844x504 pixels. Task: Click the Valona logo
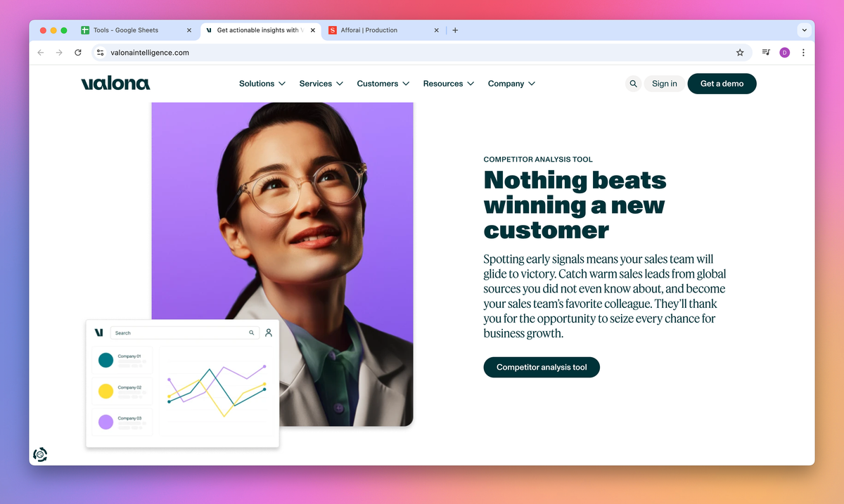(x=115, y=84)
